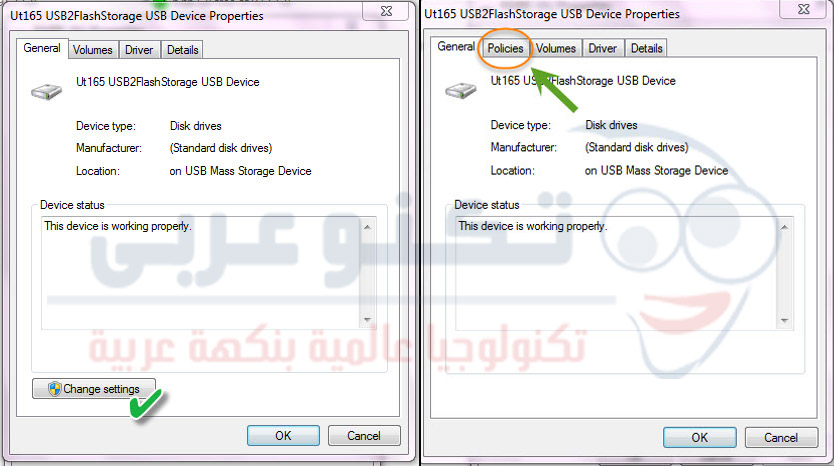
Task: Open the Policies tab in right dialog
Action: click(505, 48)
